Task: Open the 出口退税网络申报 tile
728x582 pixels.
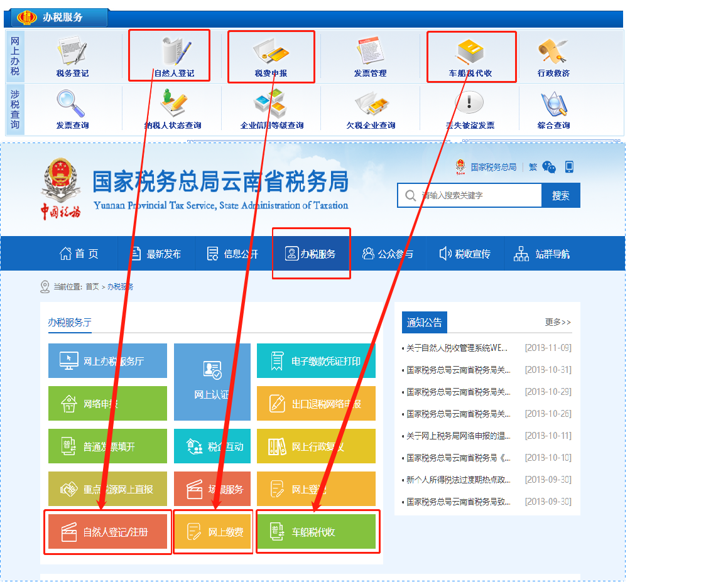Action: 316,403
